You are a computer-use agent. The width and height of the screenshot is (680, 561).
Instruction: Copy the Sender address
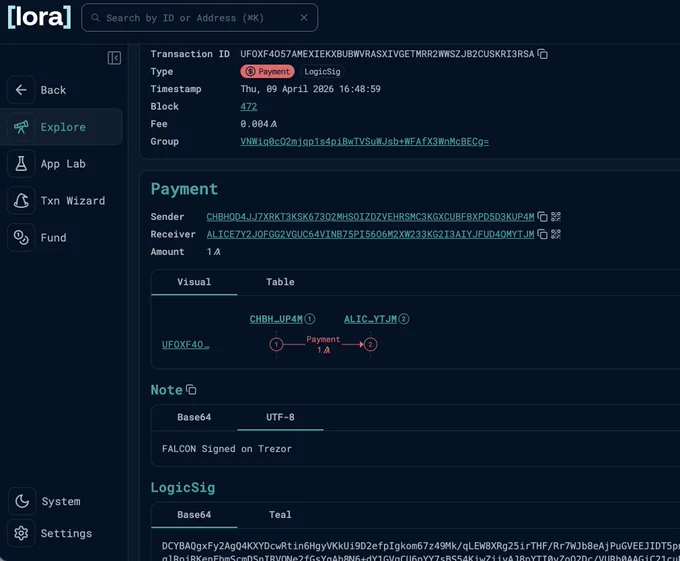coord(543,216)
